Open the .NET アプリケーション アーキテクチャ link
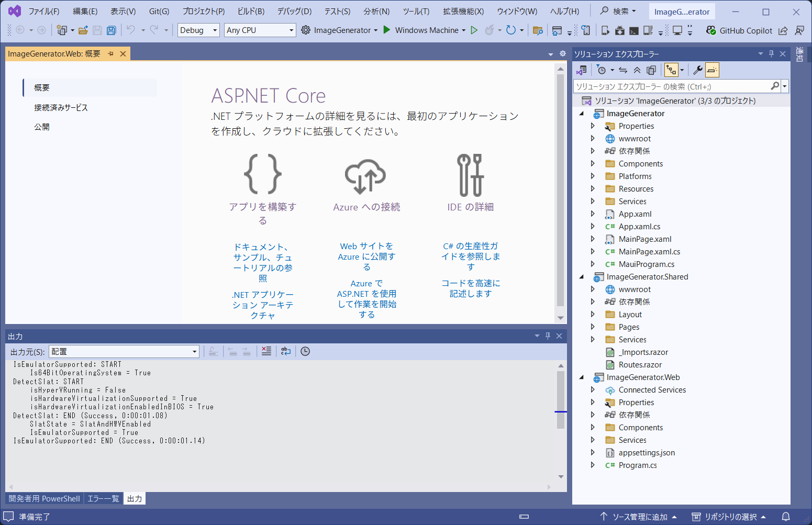Image resolution: width=812 pixels, height=525 pixels. 263,305
